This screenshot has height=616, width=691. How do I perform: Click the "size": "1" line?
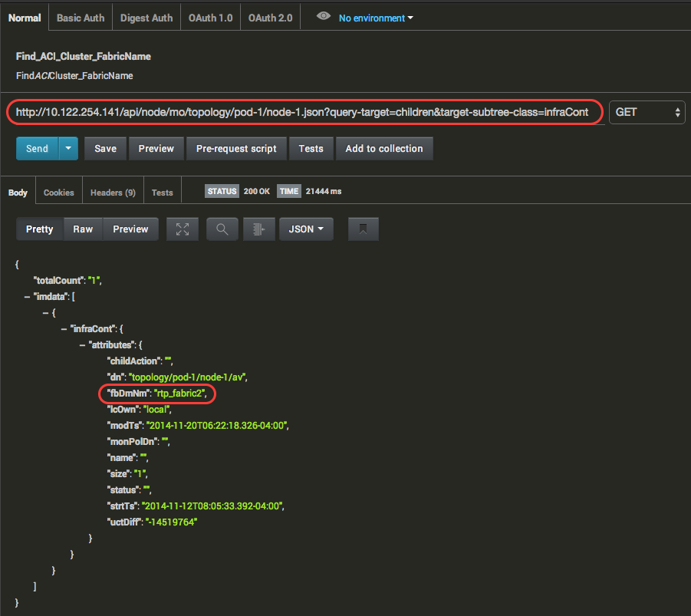[127, 474]
